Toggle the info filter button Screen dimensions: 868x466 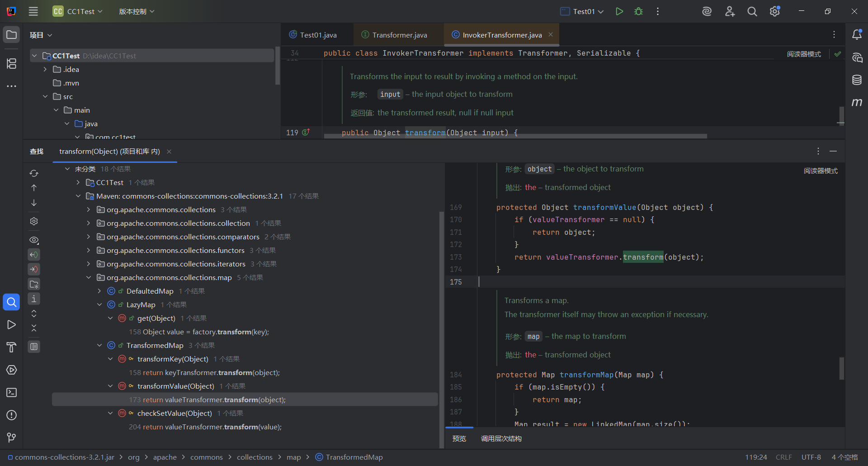(x=34, y=299)
